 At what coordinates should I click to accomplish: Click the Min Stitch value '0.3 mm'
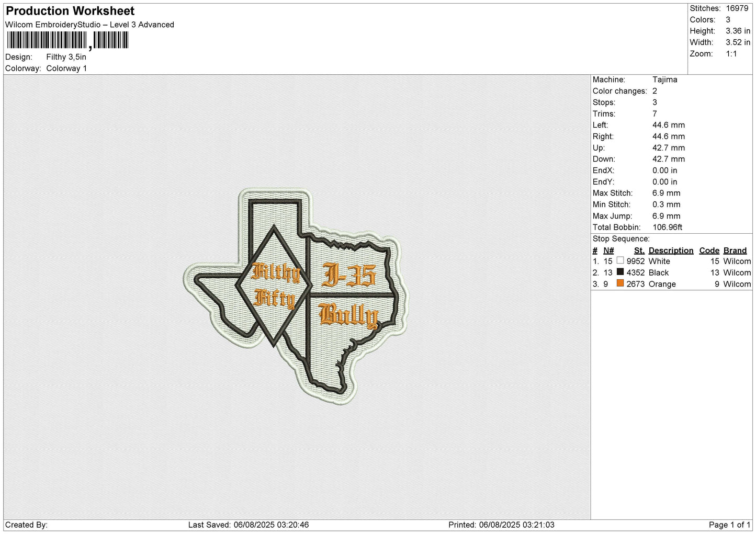[667, 204]
